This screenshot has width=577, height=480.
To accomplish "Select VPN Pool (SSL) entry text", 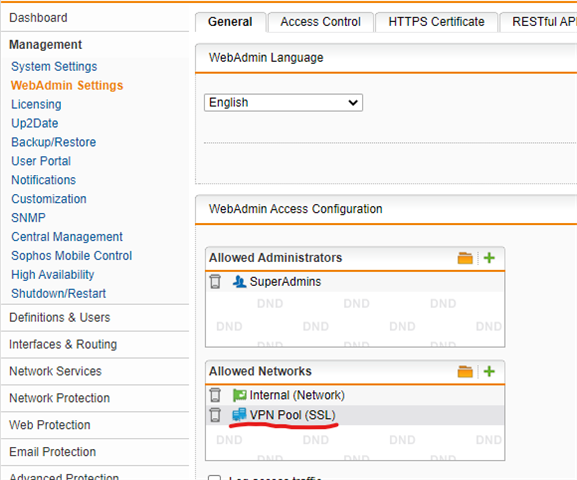I will pyautogui.click(x=293, y=415).
